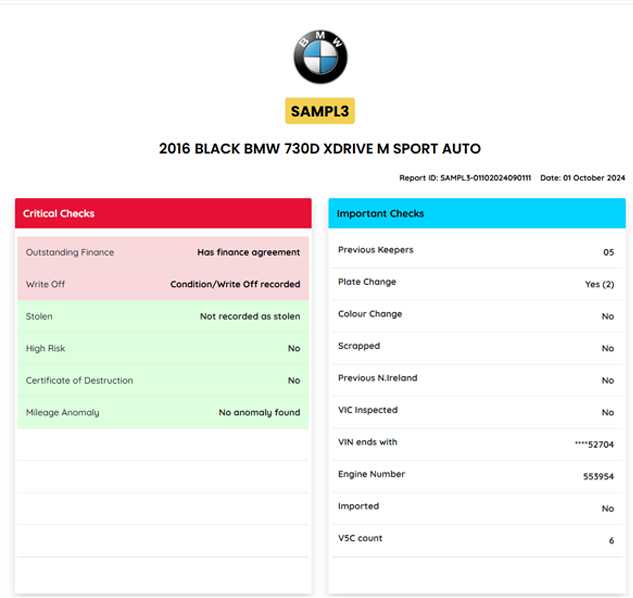Image resolution: width=633 pixels, height=598 pixels.
Task: Select the Certificate of Destruction row
Action: pos(163,381)
